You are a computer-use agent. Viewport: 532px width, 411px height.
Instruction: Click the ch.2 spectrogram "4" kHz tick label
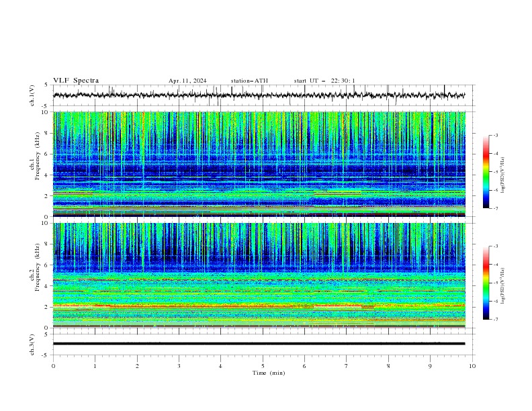(x=47, y=286)
